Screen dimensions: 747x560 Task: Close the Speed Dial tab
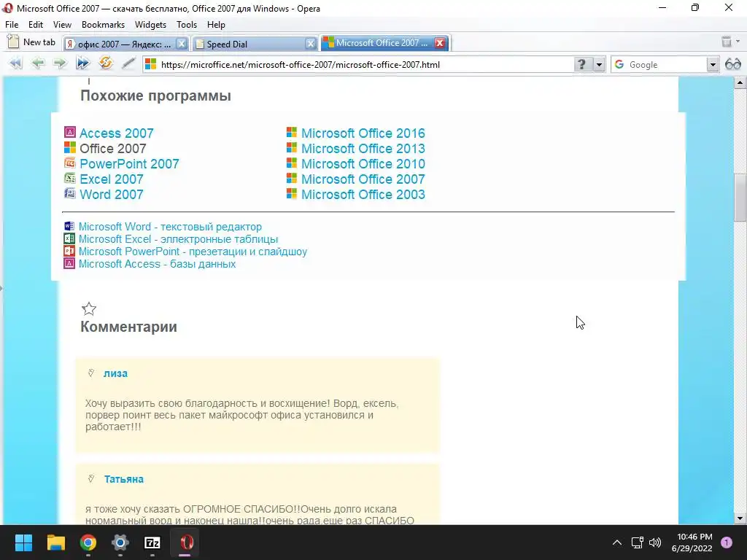tap(311, 44)
